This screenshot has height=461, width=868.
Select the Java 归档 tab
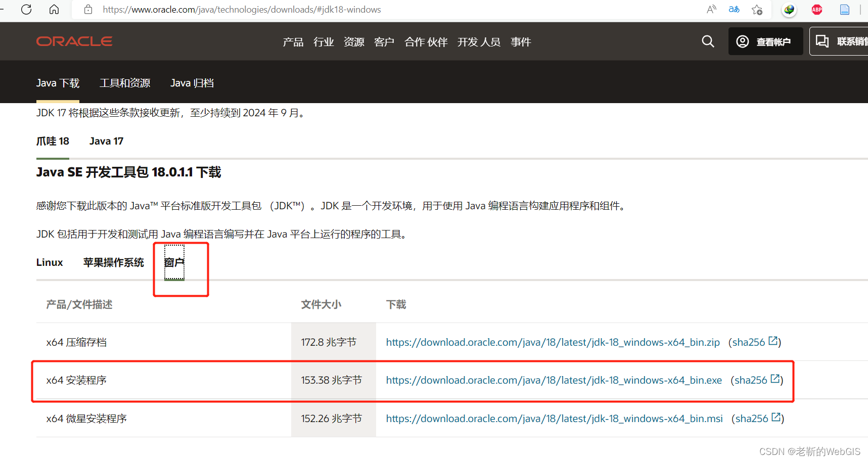[x=192, y=83]
